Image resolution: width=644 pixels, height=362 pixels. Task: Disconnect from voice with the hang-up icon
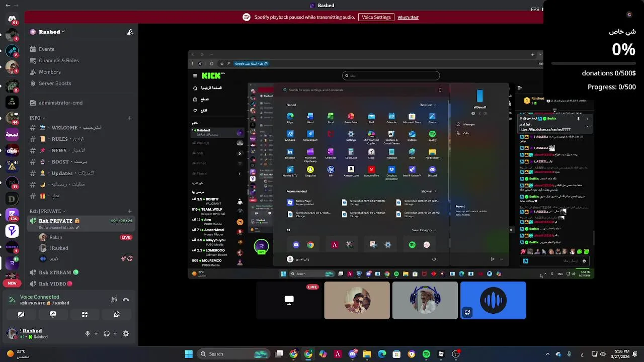click(x=126, y=300)
